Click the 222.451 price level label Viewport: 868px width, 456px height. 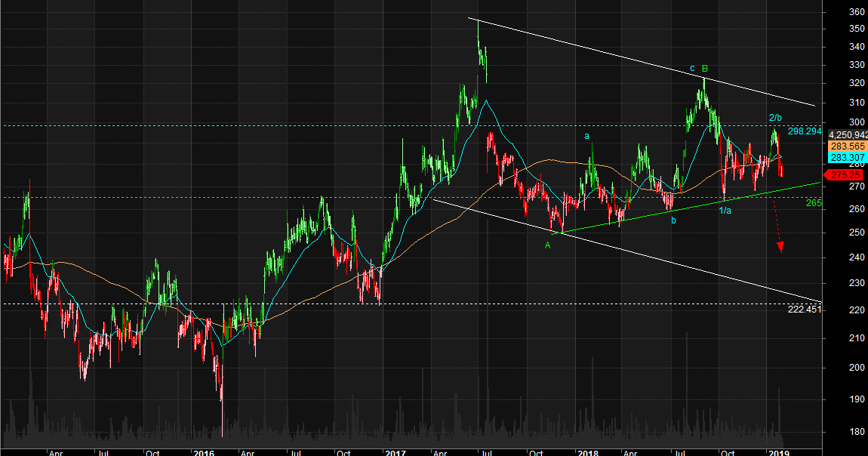[805, 309]
